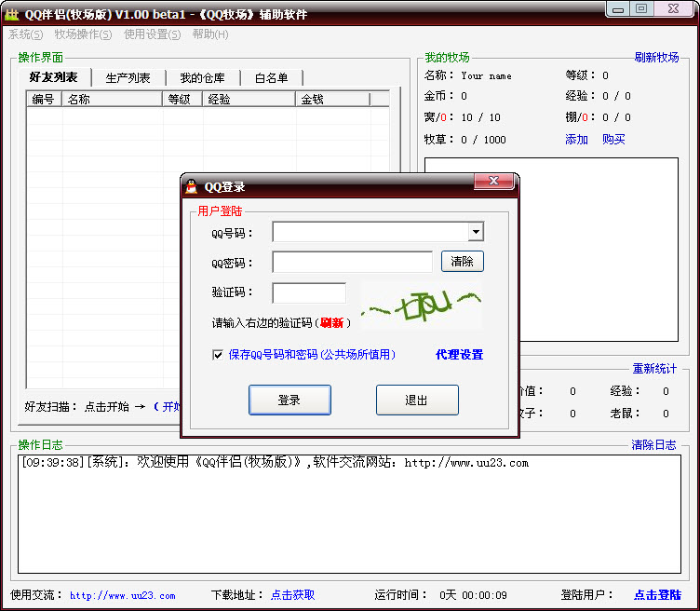700x611 pixels.
Task: Click the red 刷新 captcha link
Action: point(331,322)
